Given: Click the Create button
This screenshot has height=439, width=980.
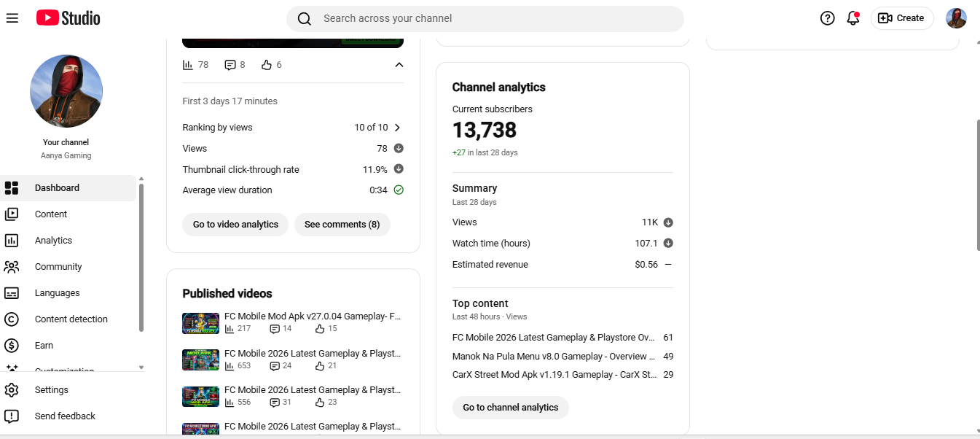Looking at the screenshot, I should pyautogui.click(x=902, y=18).
